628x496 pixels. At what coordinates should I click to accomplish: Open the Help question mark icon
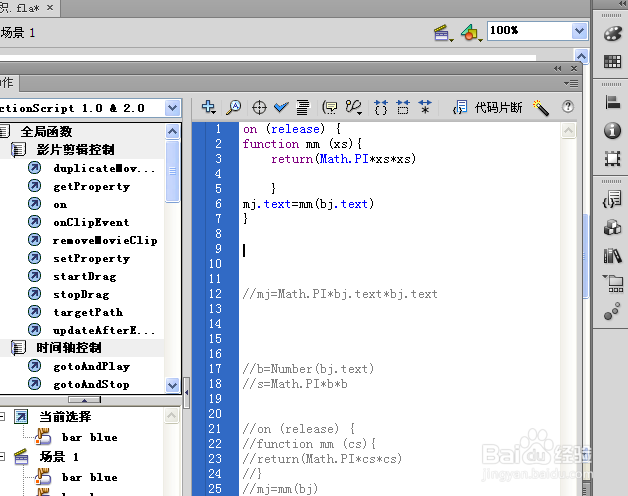[568, 107]
